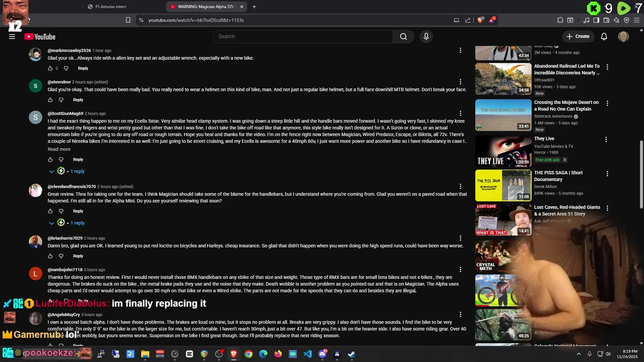Open Brave Wallet icon
This screenshot has height=362, width=644.
pos(606,20)
